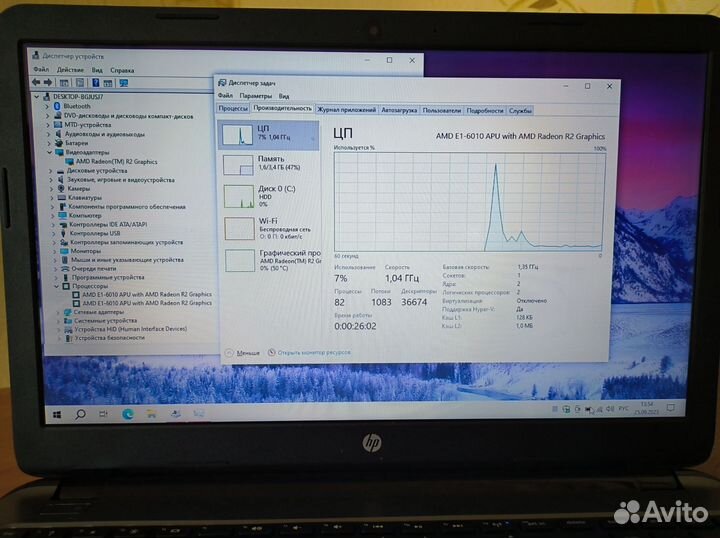Click the РУС language indicator in tray
The image size is (720, 538).
623,409
